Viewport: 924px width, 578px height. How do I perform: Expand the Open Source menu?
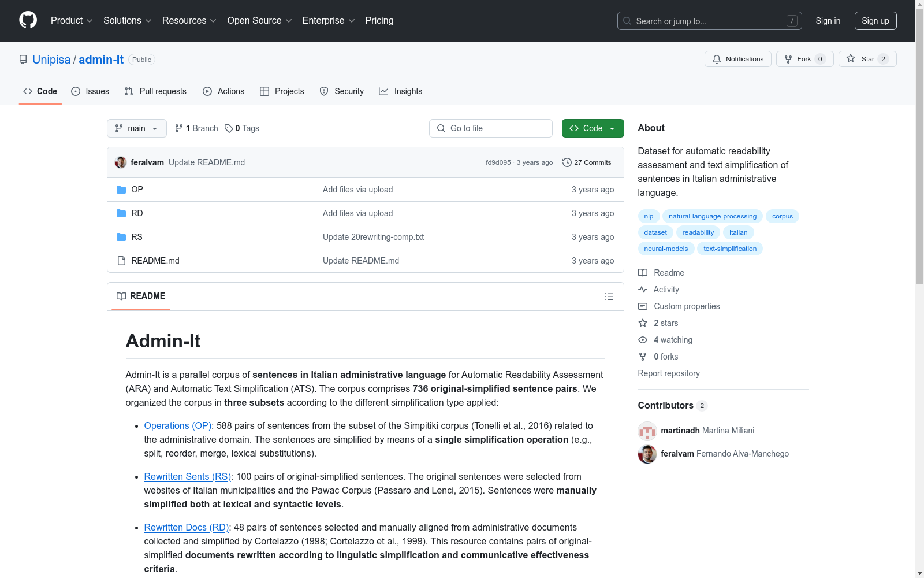(x=260, y=20)
